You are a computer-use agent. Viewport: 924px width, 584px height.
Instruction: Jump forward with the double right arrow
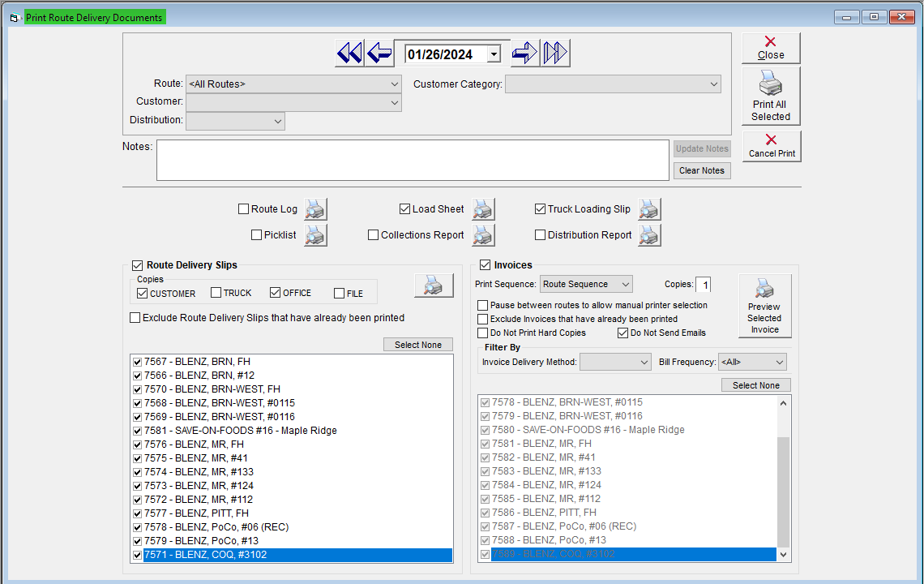555,54
